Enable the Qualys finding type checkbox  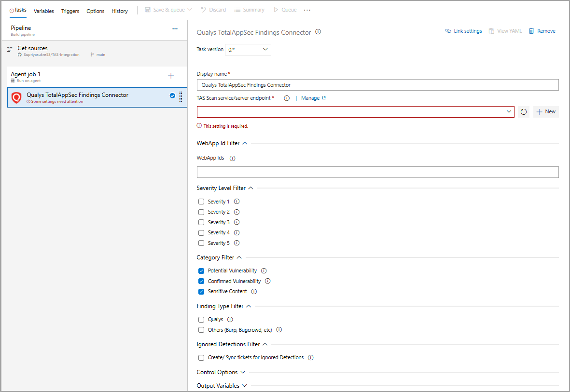[201, 320]
